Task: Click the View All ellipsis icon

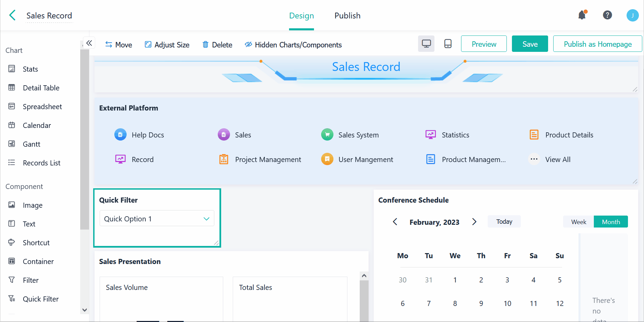Action: click(534, 159)
